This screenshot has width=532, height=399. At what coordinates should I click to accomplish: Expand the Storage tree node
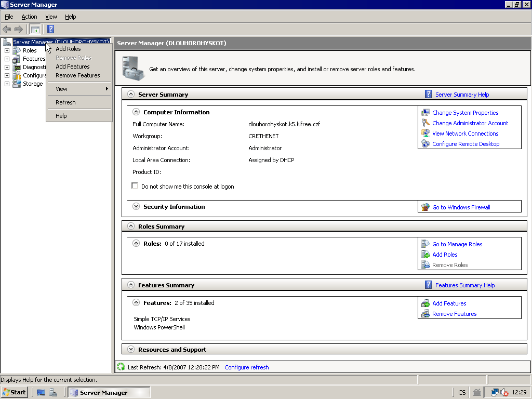(7, 84)
